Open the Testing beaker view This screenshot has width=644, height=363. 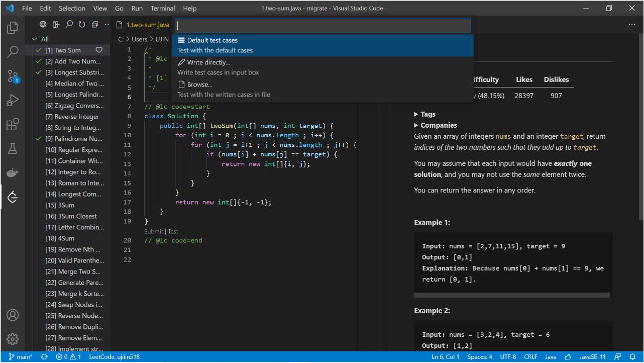coord(12,148)
